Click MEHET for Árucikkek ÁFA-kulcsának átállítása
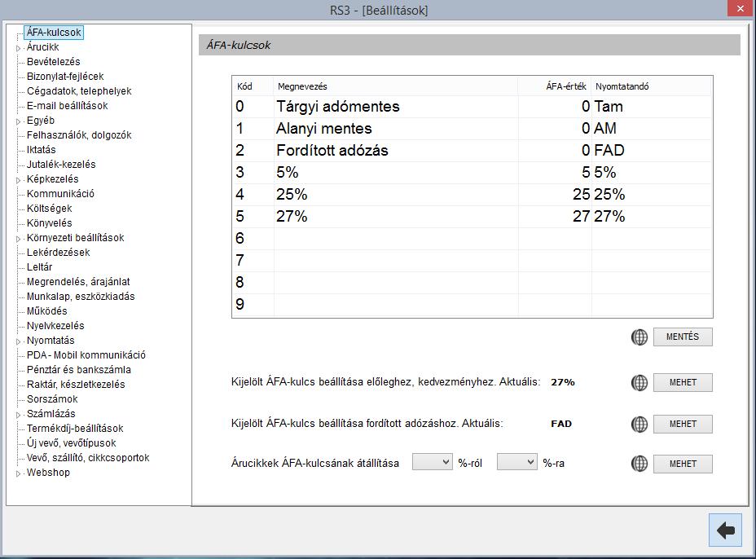 tap(683, 464)
